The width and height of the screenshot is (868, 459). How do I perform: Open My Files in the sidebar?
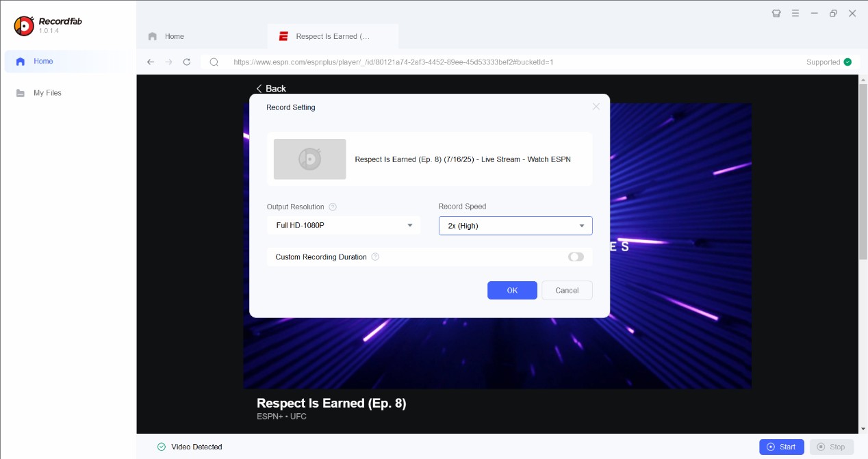click(68, 93)
